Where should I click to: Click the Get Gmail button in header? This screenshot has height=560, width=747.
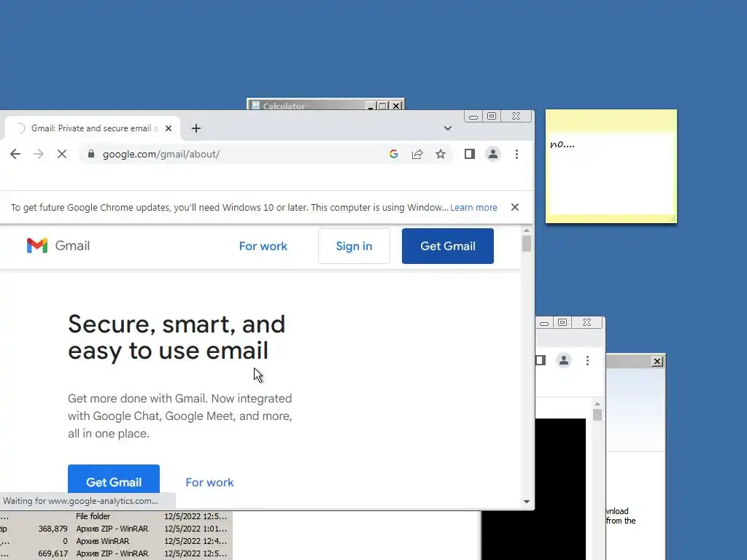tap(448, 246)
